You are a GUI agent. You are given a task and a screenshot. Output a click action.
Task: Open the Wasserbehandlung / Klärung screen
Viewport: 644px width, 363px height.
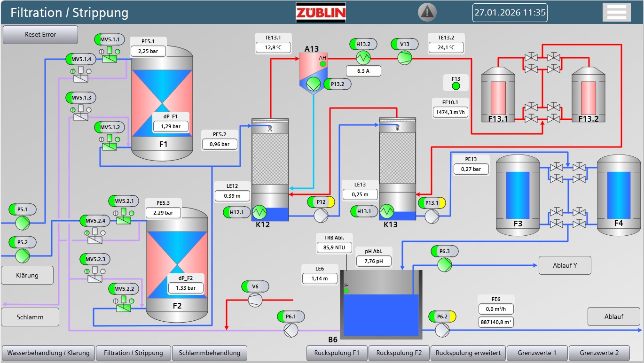click(x=48, y=353)
